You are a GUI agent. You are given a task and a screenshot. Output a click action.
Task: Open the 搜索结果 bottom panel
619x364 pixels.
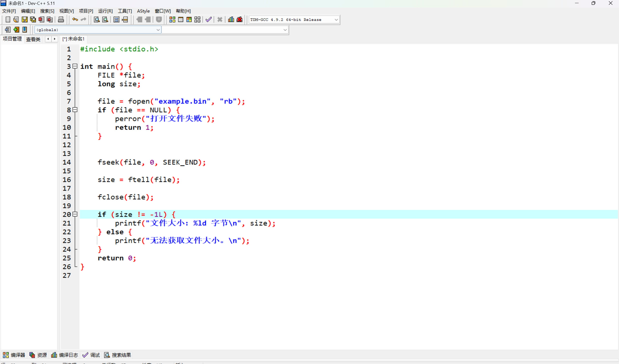(x=118, y=355)
